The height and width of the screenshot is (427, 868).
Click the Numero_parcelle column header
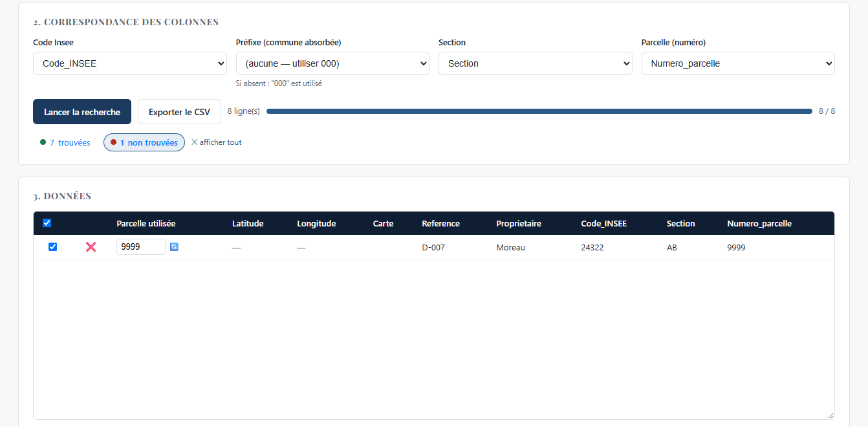tap(759, 223)
